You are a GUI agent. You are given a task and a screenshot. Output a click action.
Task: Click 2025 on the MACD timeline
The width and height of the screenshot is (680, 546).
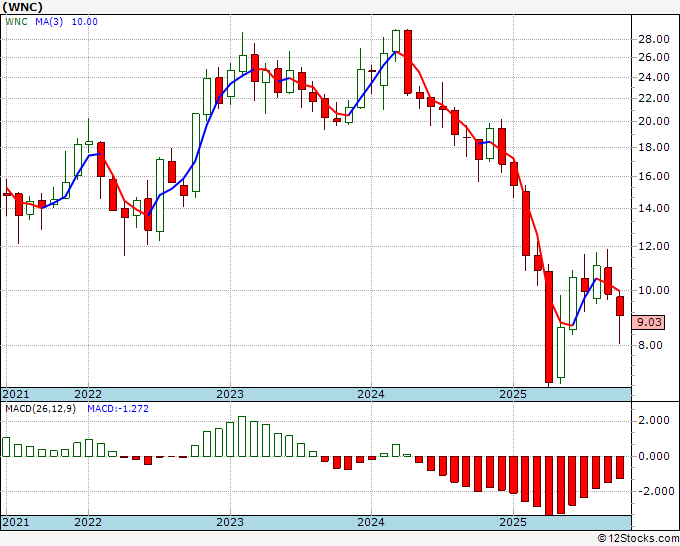(512, 523)
